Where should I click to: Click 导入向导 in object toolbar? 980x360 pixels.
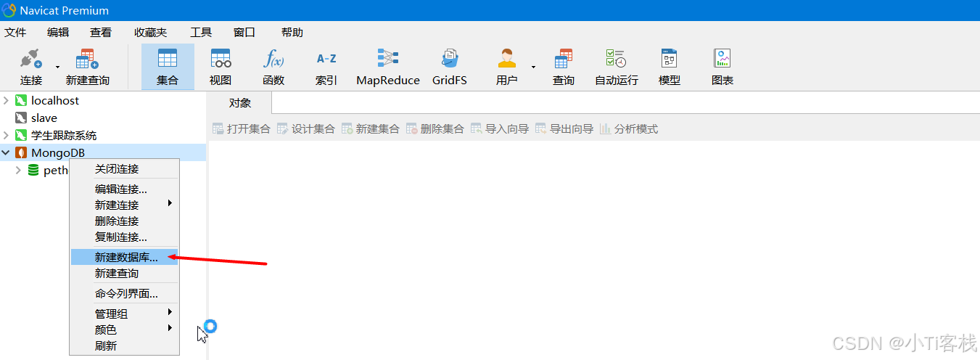click(499, 129)
